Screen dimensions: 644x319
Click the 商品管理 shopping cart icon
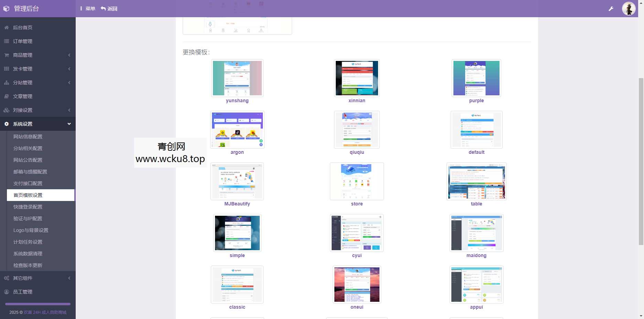[x=6, y=55]
